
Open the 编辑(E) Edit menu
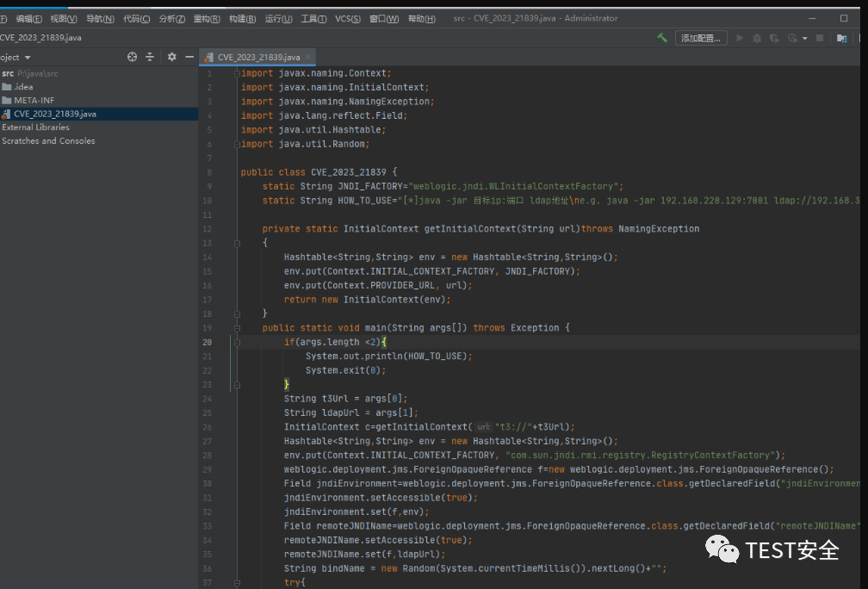tap(28, 19)
